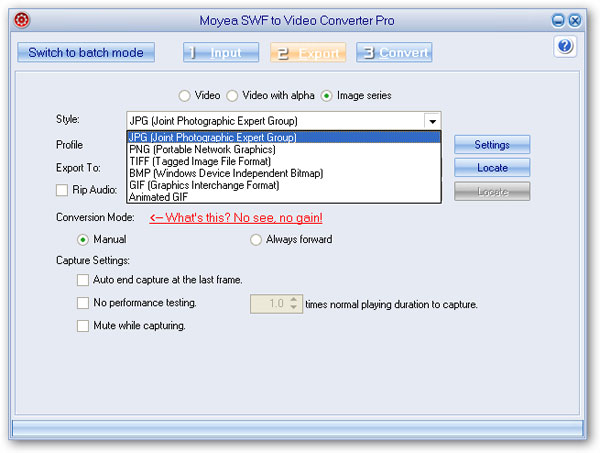Open profile Settings button
This screenshot has width=600, height=453.
point(492,145)
